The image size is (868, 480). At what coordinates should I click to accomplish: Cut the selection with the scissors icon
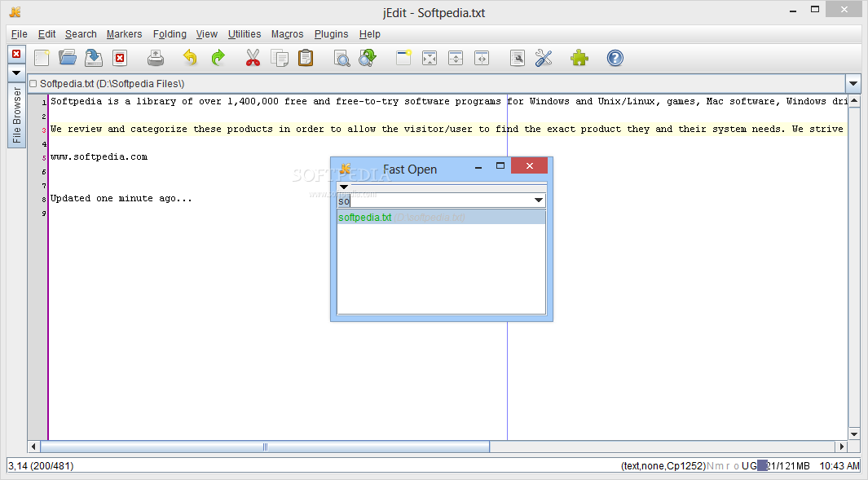point(253,58)
